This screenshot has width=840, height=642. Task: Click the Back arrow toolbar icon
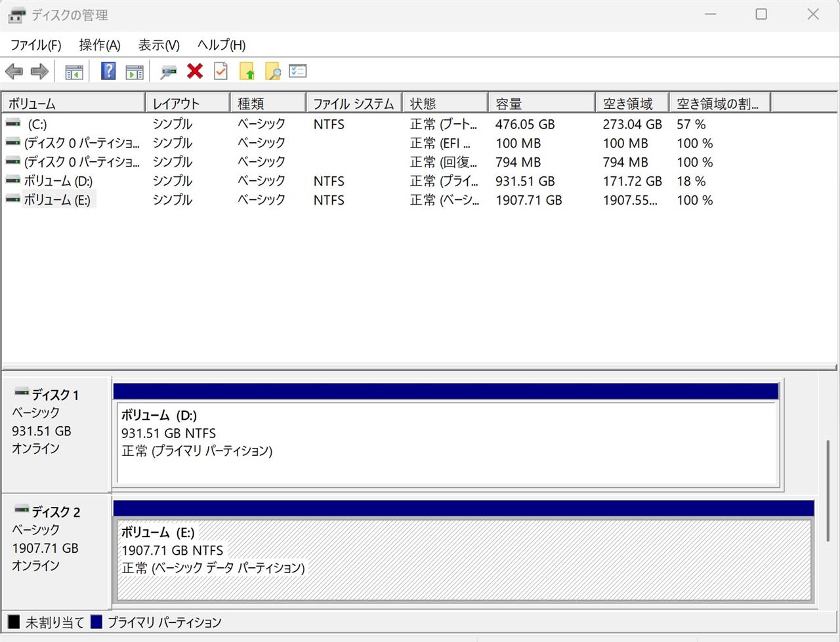point(14,71)
